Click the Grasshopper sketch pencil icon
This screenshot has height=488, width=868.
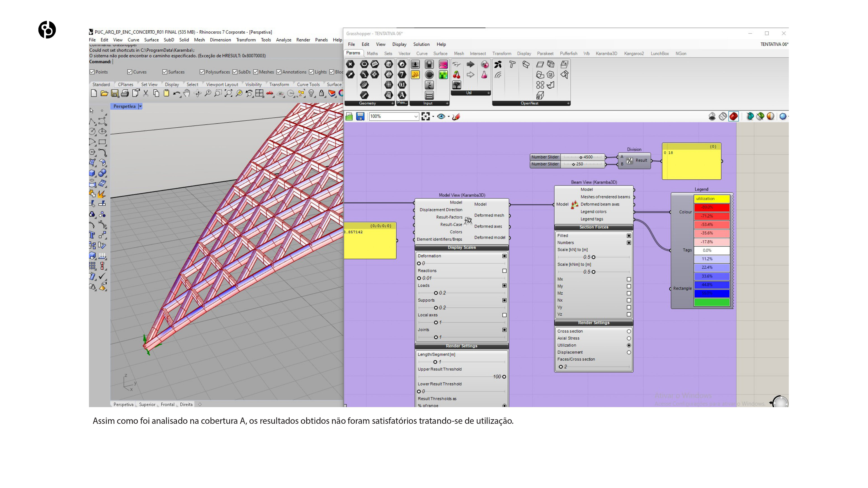tap(456, 117)
